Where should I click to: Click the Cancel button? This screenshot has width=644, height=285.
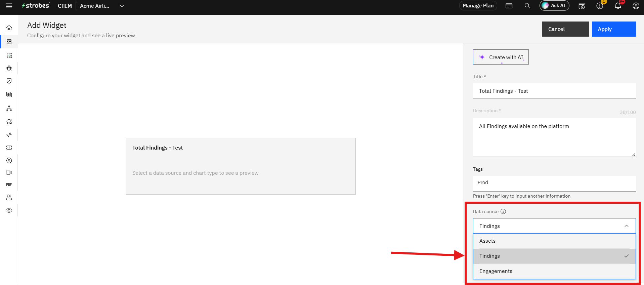[565, 29]
